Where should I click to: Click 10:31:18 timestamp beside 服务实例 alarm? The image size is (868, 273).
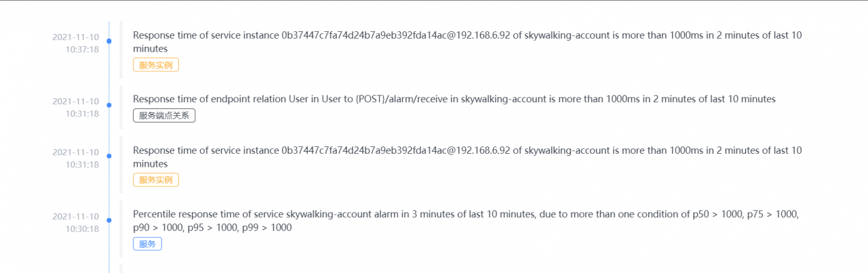(x=76, y=158)
